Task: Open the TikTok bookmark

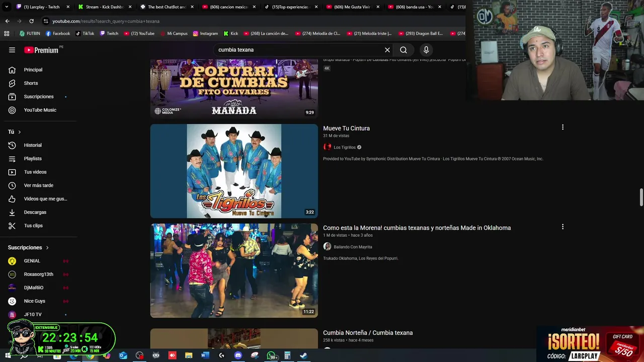Action: click(85, 34)
